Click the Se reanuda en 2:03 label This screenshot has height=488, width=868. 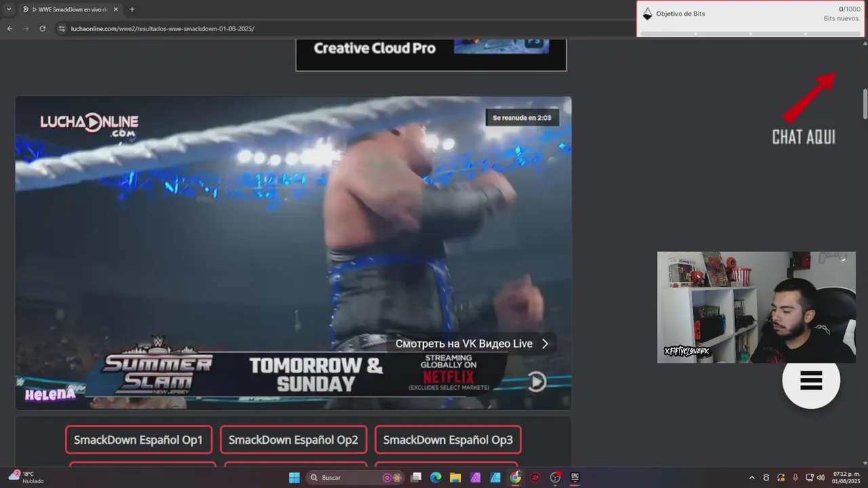click(521, 118)
